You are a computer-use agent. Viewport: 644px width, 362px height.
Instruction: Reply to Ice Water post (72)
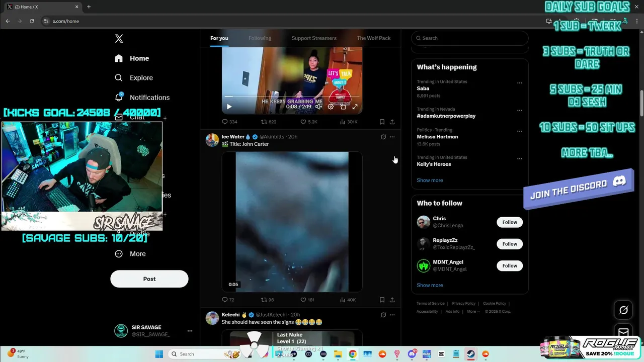click(x=228, y=300)
